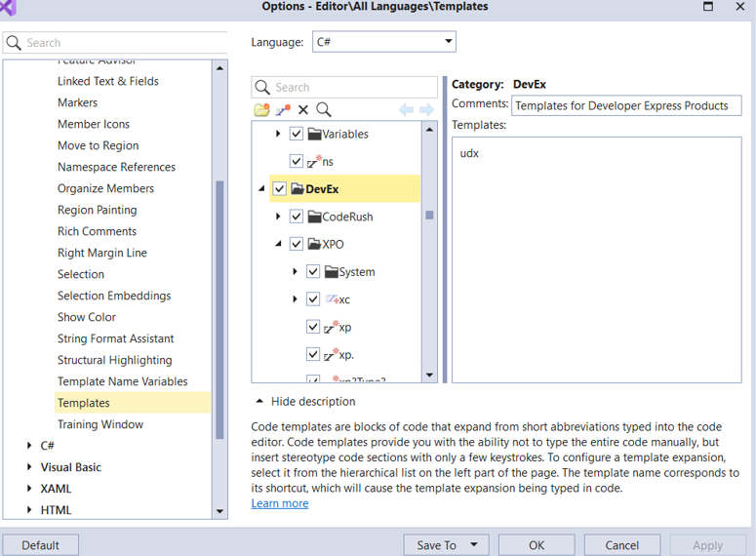Click the xc template icon
The image size is (756, 556).
pos(332,299)
